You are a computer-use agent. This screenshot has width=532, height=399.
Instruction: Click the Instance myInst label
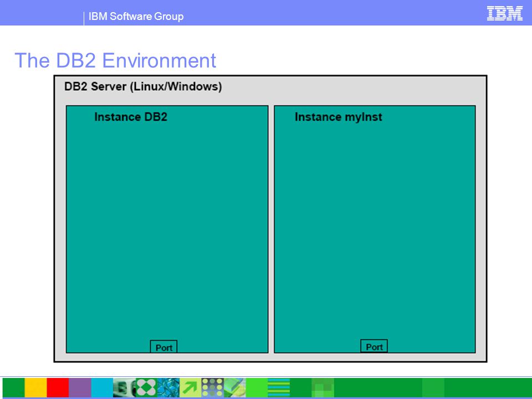tap(338, 117)
